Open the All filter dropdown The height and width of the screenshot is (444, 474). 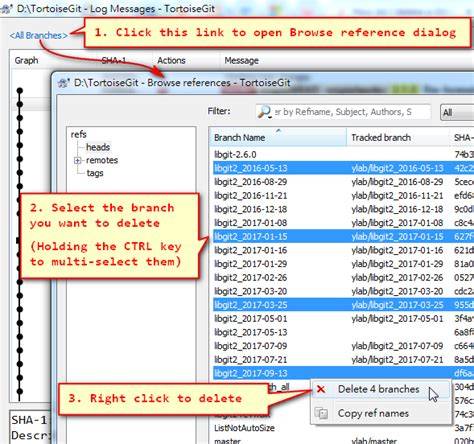tap(457, 112)
